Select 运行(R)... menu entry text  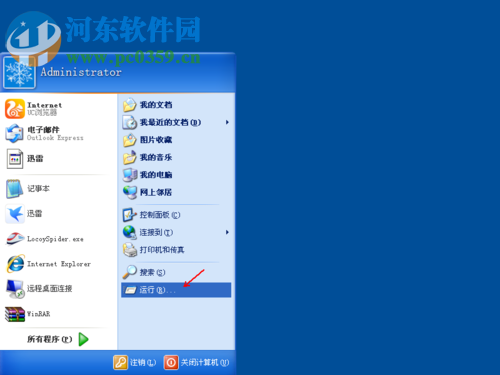coord(157,290)
